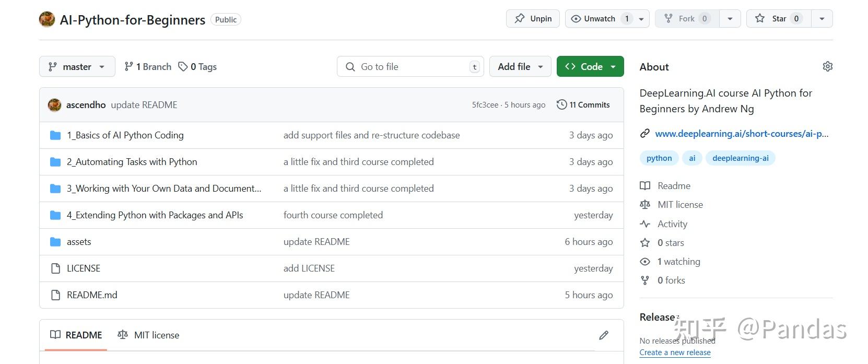868x364 pixels.
Task: Click the tags icon showing 0 Tags
Action: pos(183,67)
